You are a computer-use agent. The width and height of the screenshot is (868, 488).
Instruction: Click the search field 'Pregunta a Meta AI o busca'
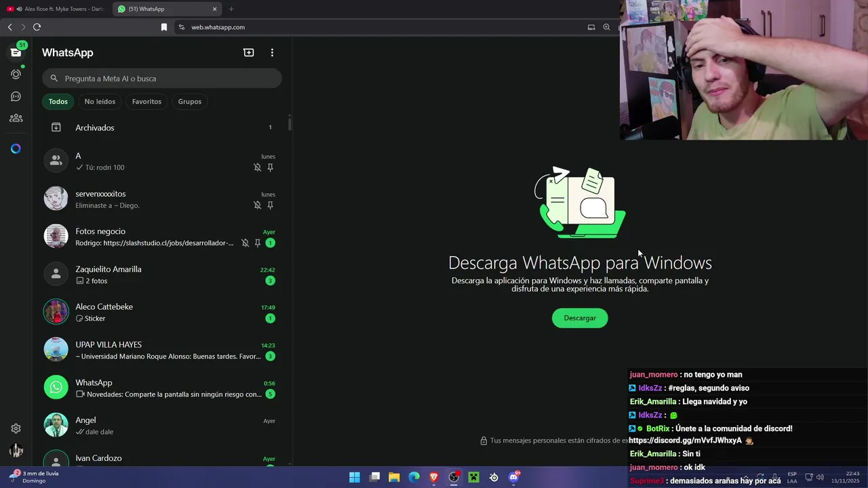pyautogui.click(x=161, y=78)
